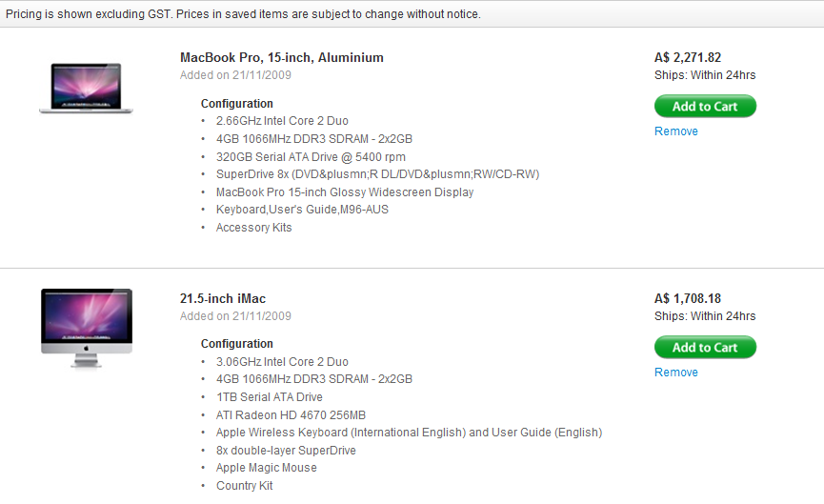Screen dimensions: 824x504
Task: Open the 21.5-inch iMac title
Action: (223, 298)
